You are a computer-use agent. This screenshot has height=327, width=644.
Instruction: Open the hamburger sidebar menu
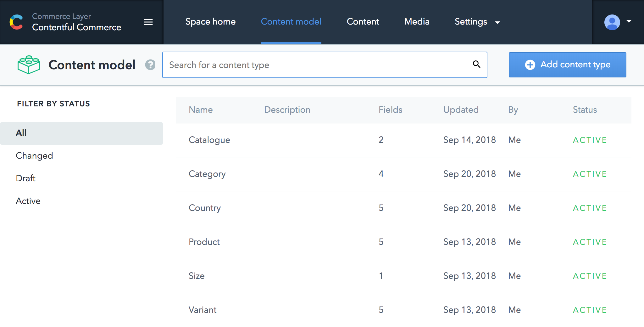click(x=148, y=22)
